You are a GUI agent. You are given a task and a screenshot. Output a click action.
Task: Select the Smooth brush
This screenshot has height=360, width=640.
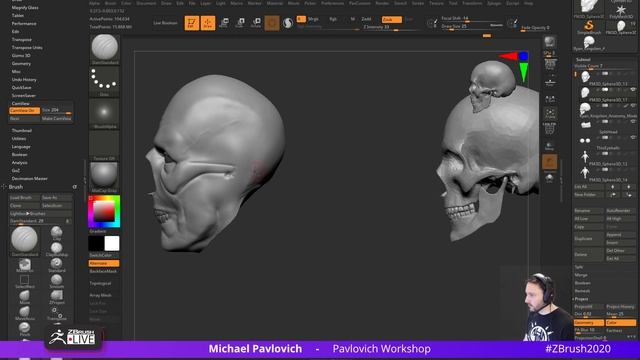pyautogui.click(x=57, y=281)
